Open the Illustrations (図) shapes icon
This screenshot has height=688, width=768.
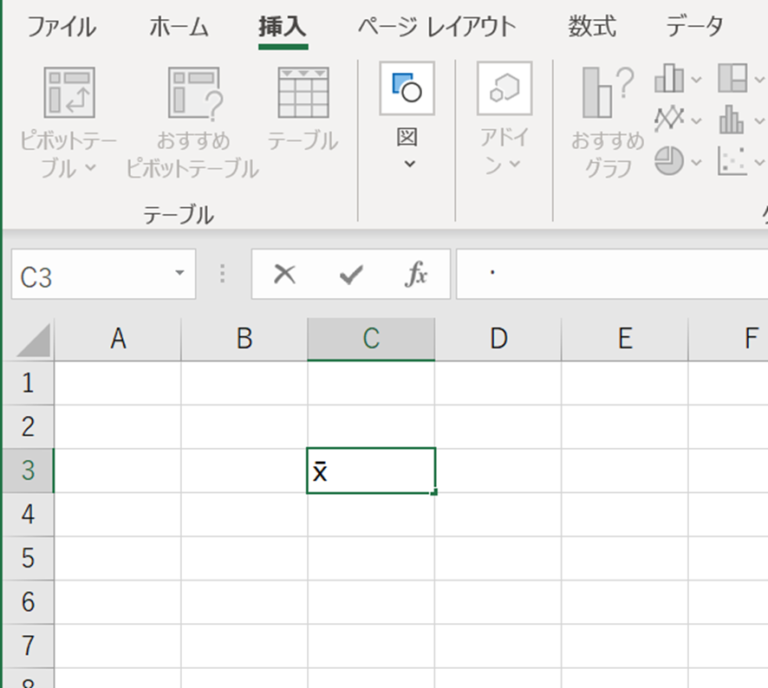(407, 89)
